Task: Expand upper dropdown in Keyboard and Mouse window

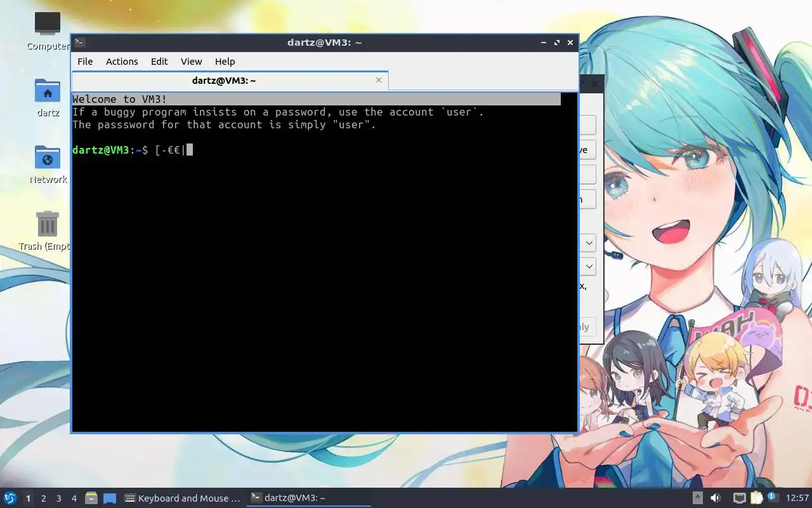Action: click(589, 243)
